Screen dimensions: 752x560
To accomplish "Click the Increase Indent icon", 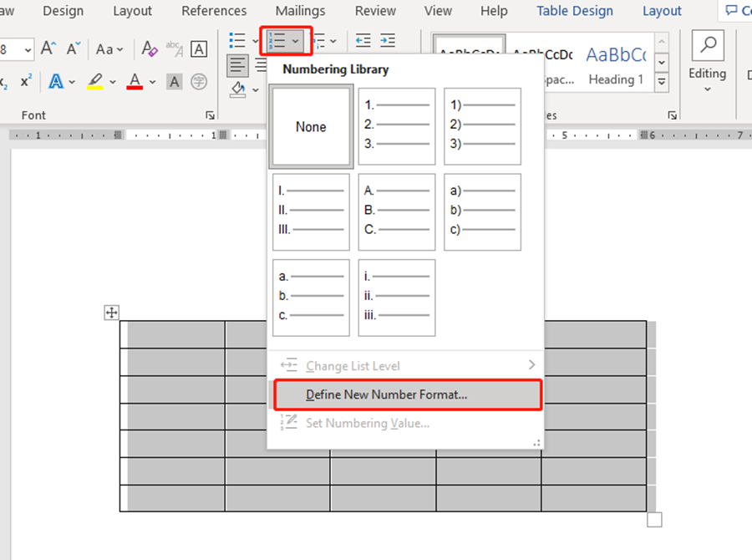I will (388, 41).
